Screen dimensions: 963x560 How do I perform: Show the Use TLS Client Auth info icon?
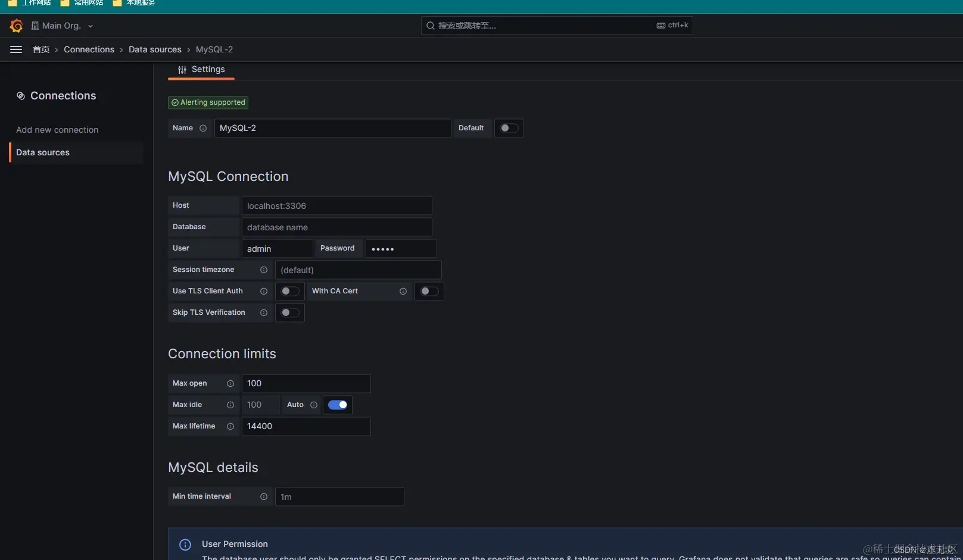pyautogui.click(x=264, y=291)
